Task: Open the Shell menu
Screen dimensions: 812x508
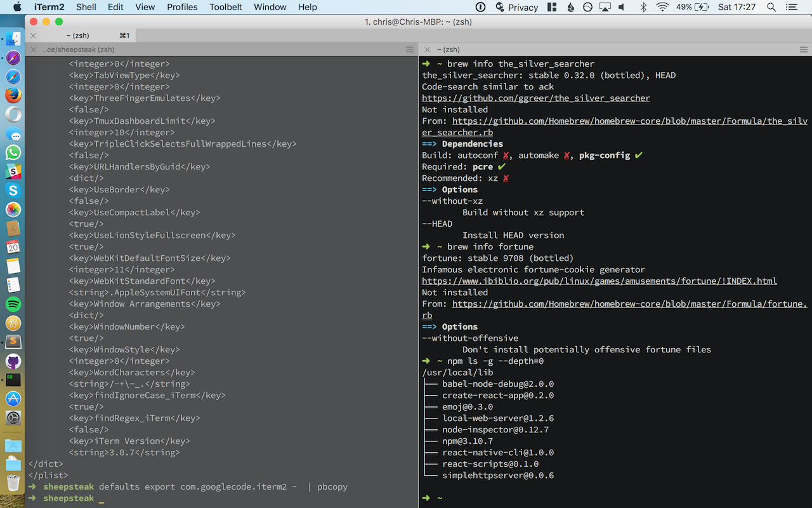Action: 86,7
